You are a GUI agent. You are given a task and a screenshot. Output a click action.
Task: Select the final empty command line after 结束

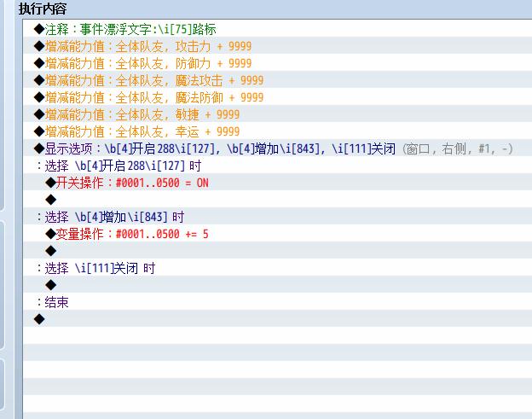click(x=278, y=319)
